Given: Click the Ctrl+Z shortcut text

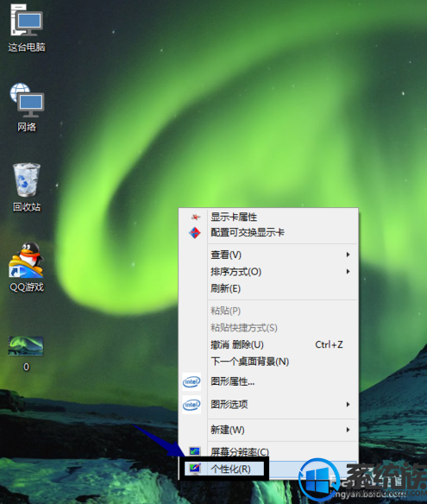Looking at the screenshot, I should (329, 345).
